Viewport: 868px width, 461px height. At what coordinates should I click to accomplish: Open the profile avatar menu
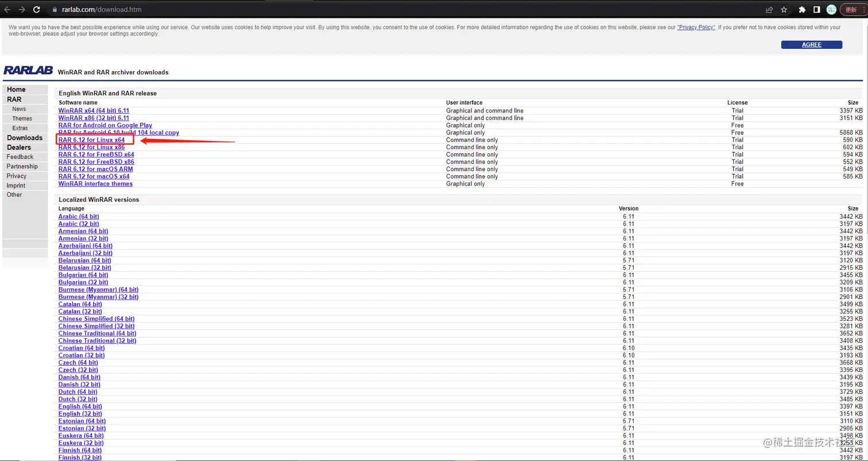pos(831,10)
